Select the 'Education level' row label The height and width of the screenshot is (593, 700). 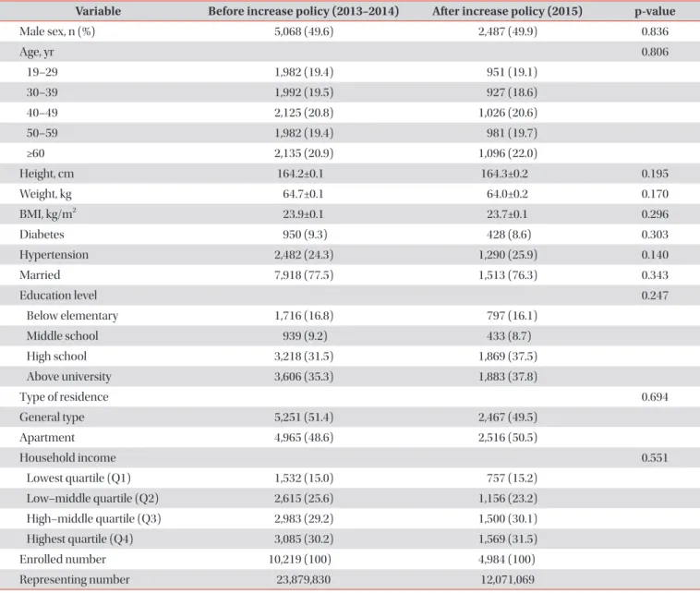tap(58, 296)
